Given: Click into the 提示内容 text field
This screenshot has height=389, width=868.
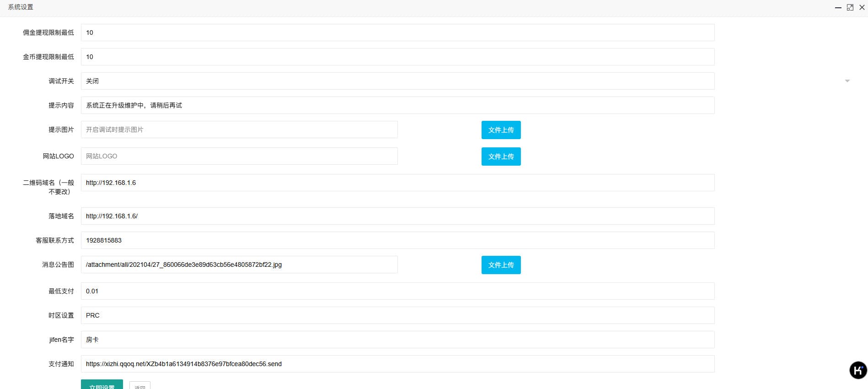Looking at the screenshot, I should 397,105.
